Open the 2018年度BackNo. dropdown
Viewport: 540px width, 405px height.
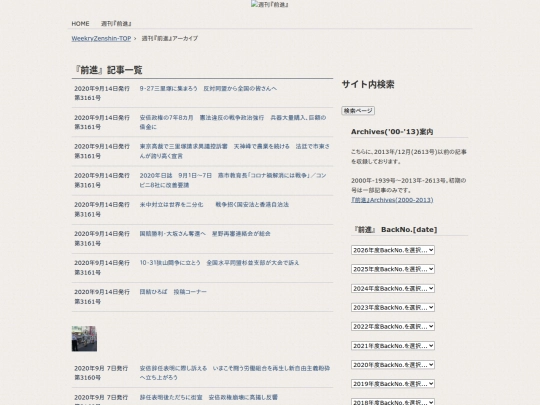pyautogui.click(x=393, y=402)
